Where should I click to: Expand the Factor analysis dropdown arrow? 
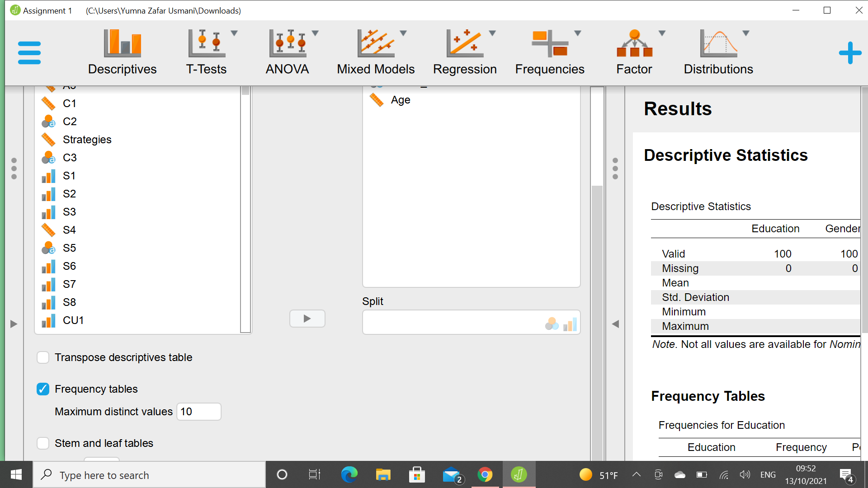(x=662, y=33)
